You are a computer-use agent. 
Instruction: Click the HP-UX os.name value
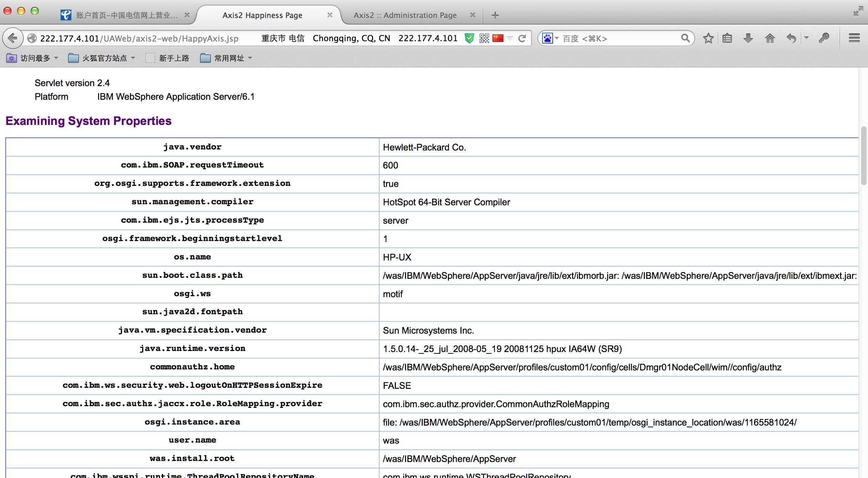(397, 257)
